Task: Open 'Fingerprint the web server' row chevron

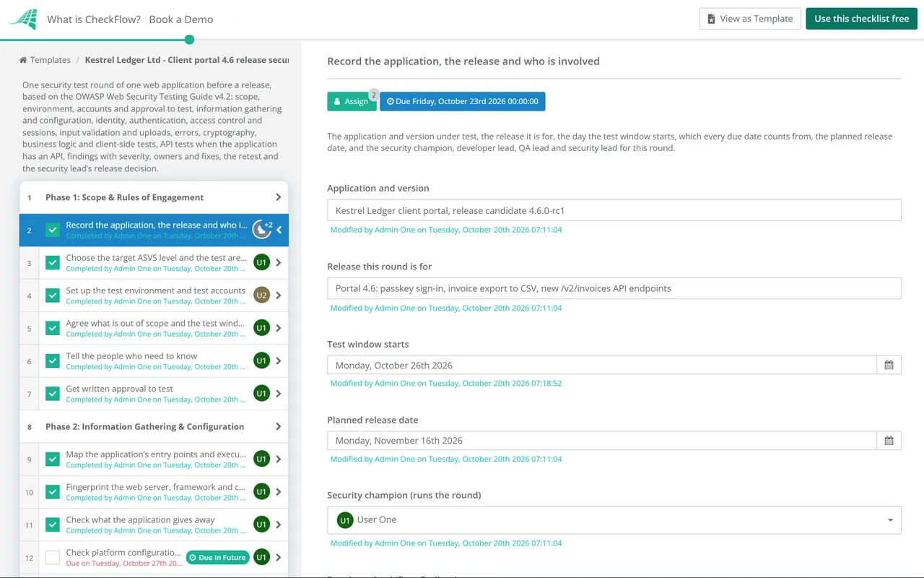Action: click(279, 492)
